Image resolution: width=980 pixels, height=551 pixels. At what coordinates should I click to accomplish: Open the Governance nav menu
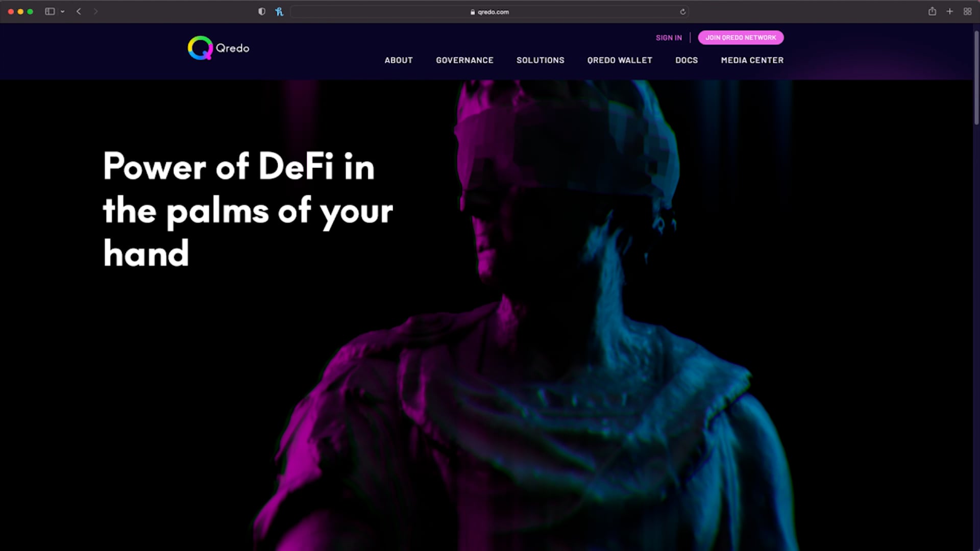coord(464,60)
